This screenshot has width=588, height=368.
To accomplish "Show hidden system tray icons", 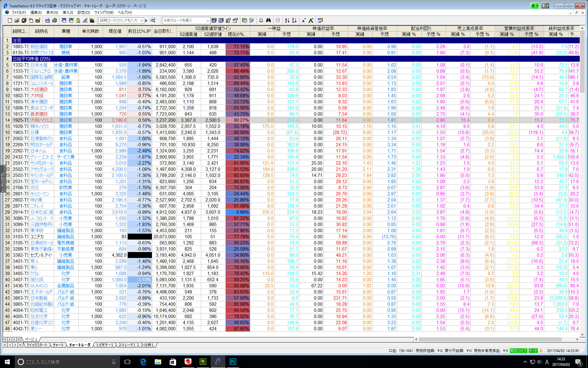I will coord(525,362).
